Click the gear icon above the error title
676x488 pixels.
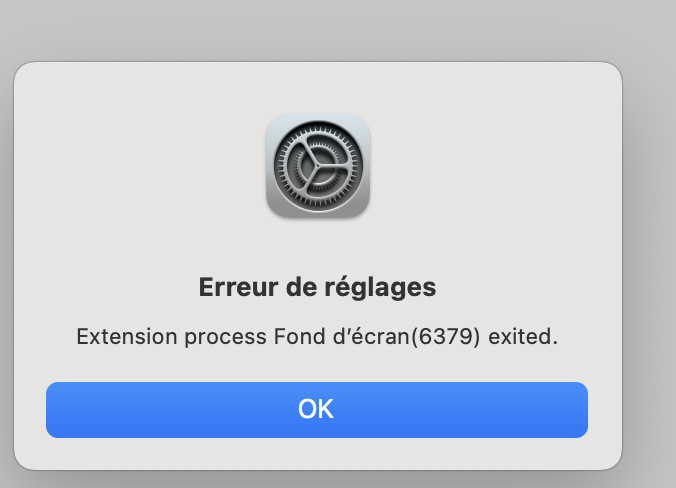[318, 166]
